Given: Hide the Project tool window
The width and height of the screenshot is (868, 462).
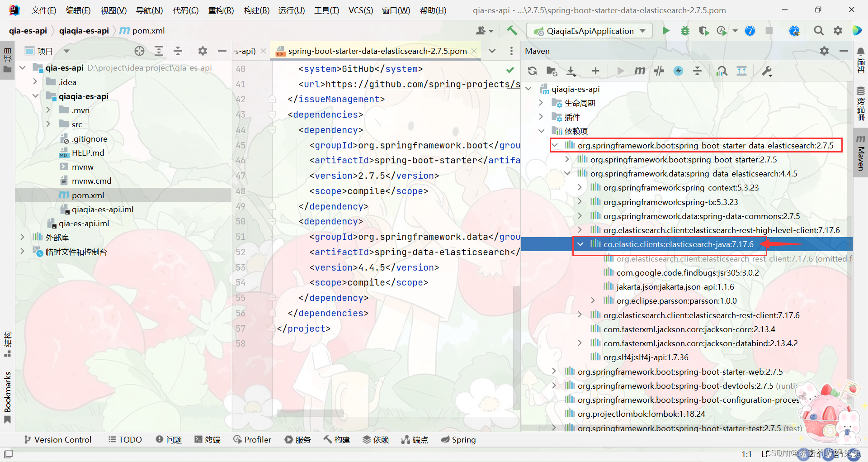Looking at the screenshot, I should tap(222, 51).
